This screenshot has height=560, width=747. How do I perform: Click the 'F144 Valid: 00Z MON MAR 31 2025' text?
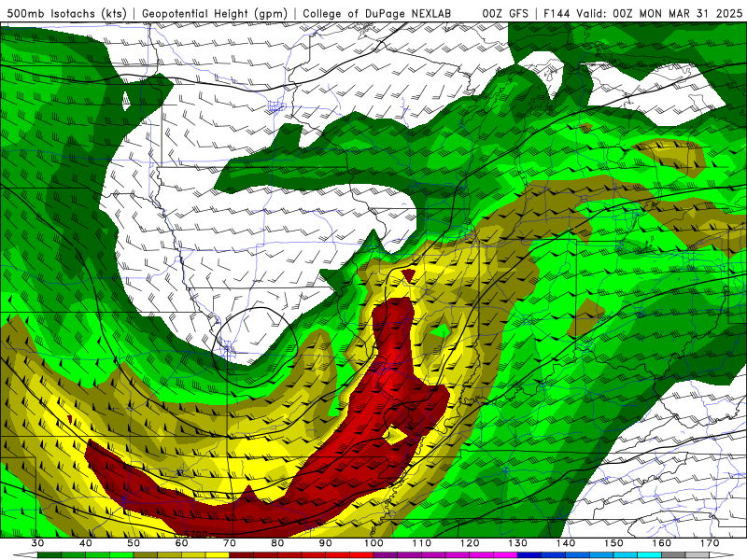[643, 14]
